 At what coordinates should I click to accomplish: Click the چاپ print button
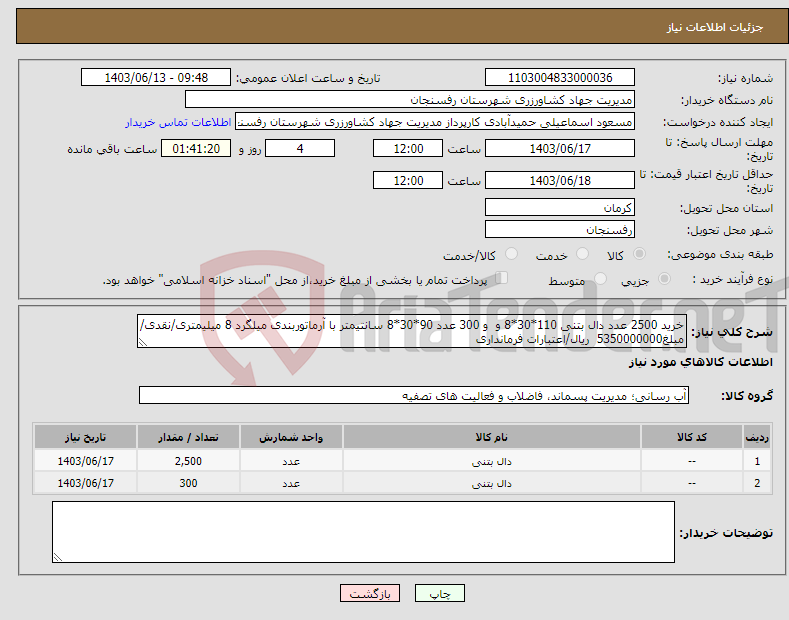tap(440, 593)
